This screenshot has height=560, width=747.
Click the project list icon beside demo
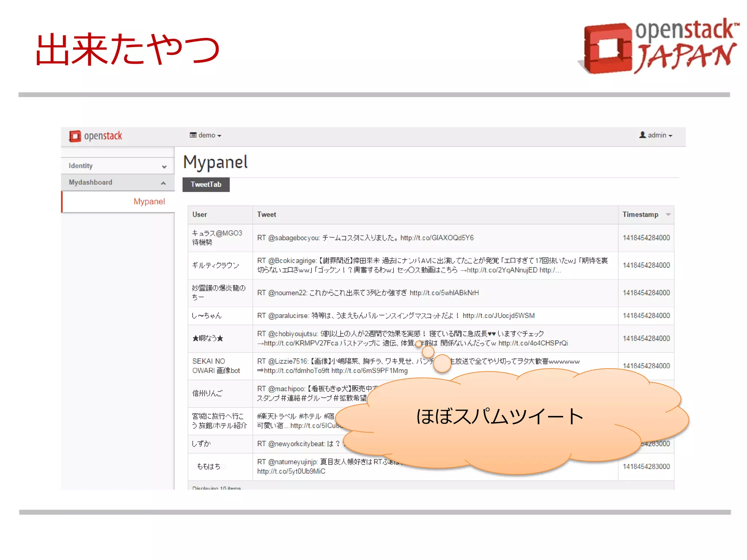[x=193, y=135]
